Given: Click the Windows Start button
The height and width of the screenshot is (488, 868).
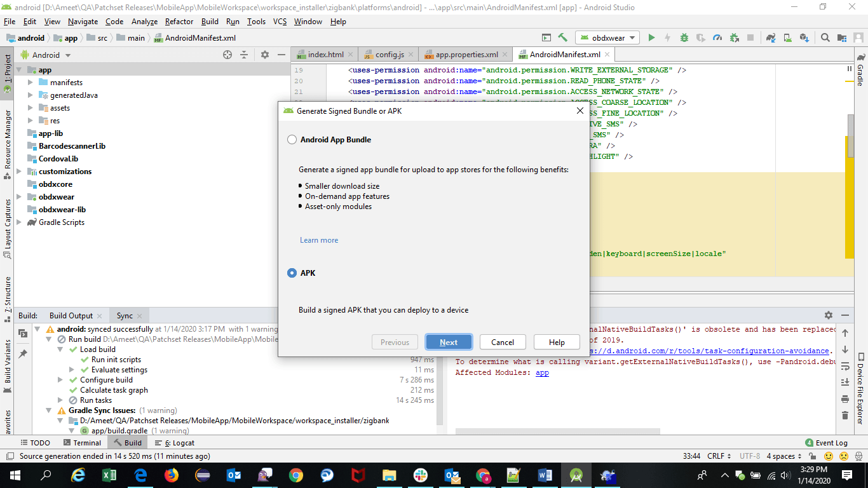Looking at the screenshot, I should click(x=15, y=475).
